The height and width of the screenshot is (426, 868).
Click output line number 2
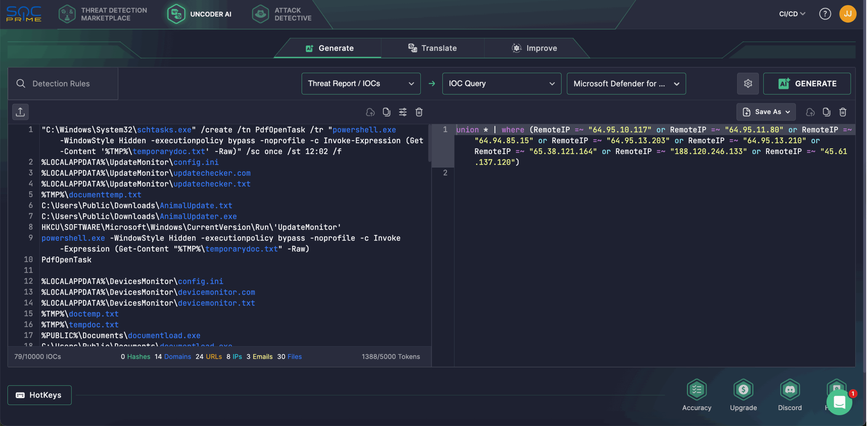[x=445, y=173]
